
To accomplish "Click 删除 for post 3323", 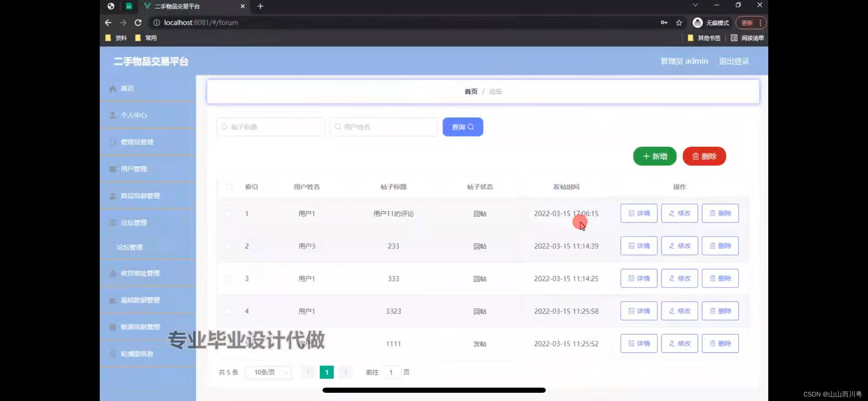I will coord(720,311).
